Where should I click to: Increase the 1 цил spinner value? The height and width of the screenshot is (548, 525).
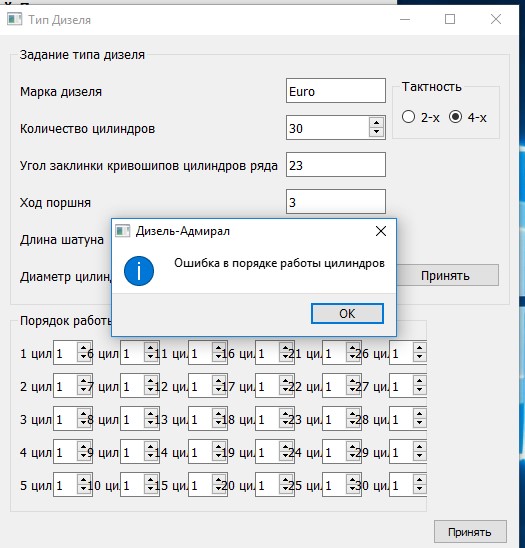pos(84,349)
